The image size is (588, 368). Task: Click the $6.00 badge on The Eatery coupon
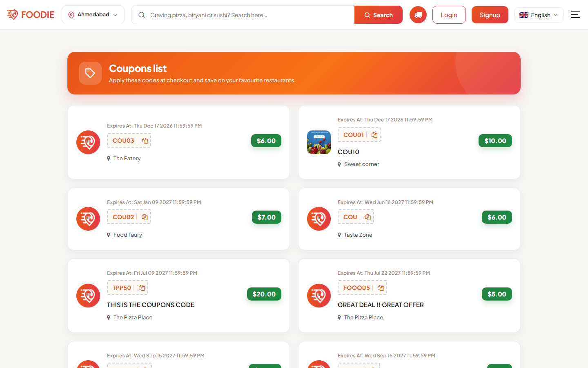(266, 141)
